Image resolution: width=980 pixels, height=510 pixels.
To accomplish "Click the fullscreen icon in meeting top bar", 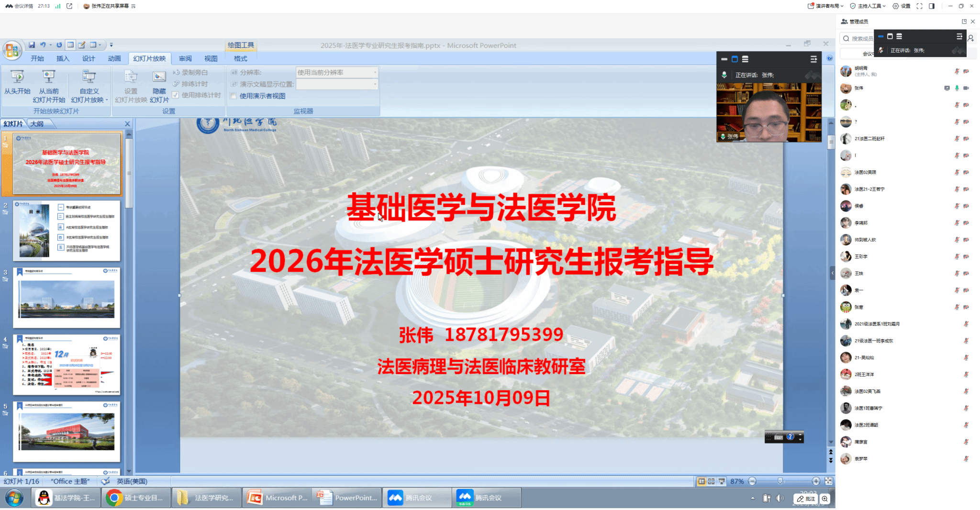I will (919, 6).
